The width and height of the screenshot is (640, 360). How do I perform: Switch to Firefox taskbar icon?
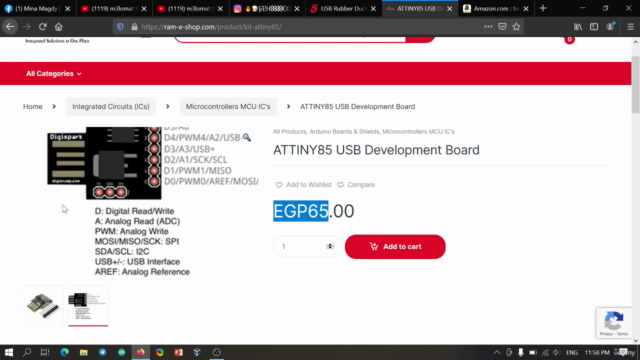pos(141,352)
